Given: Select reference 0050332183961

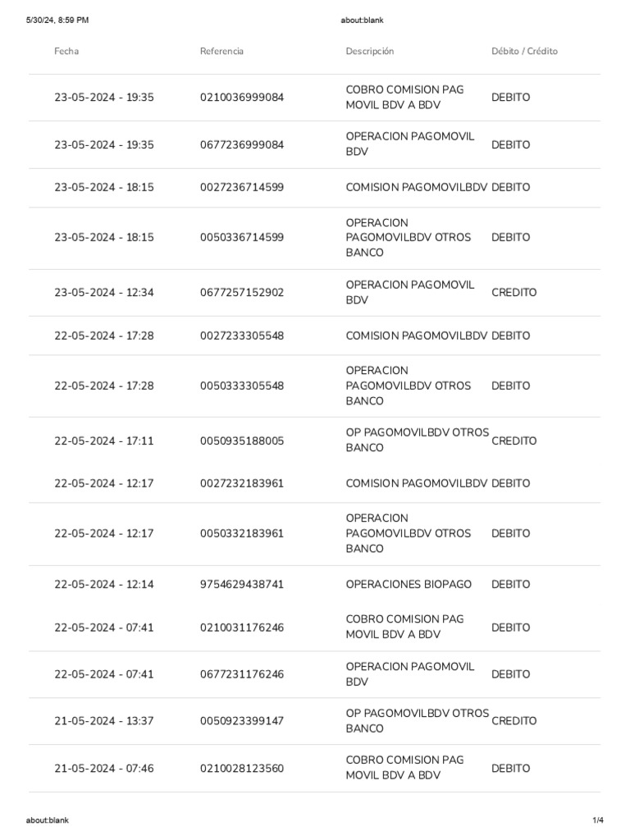Looking at the screenshot, I should 242,534.
